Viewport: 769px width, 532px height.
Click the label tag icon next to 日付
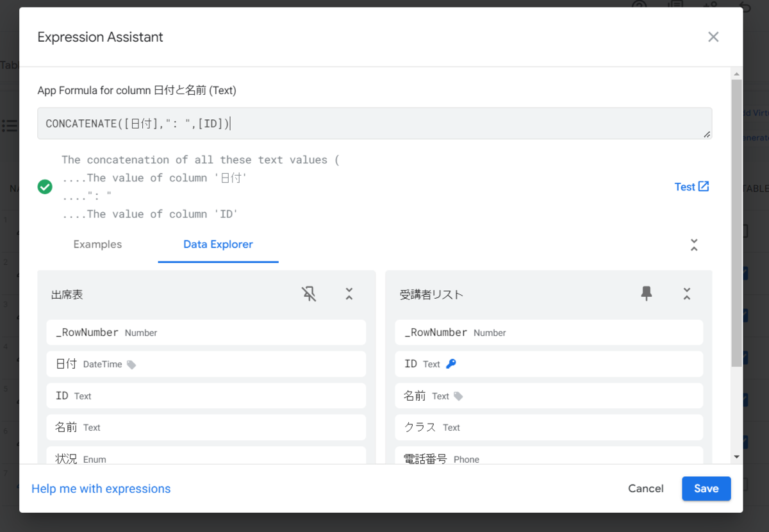(x=131, y=365)
